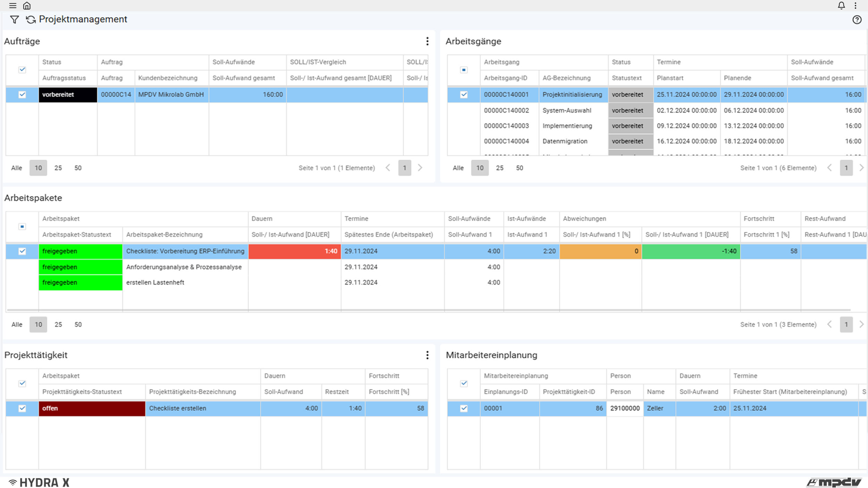Open the Projekttätigkeit panel three-dot menu
868x488 pixels.
[427, 355]
